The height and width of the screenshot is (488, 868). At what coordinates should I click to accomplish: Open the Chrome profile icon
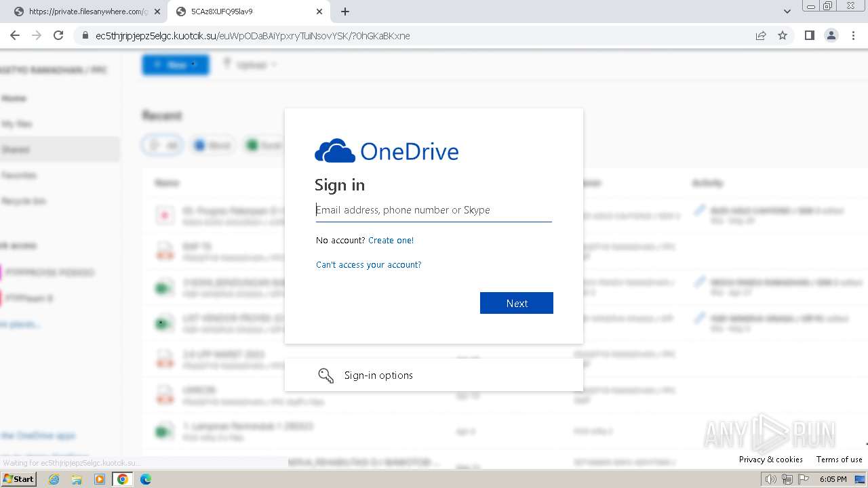pyautogui.click(x=831, y=36)
